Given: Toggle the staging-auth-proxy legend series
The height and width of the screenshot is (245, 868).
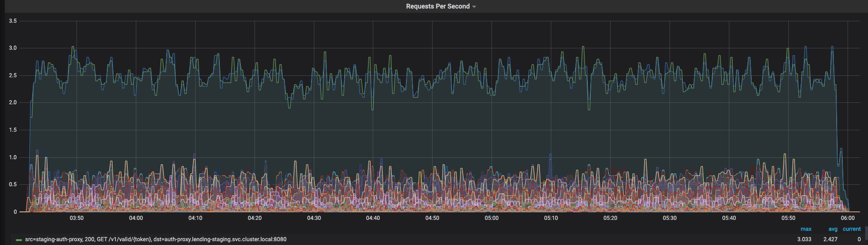Looking at the screenshot, I should click(156, 239).
